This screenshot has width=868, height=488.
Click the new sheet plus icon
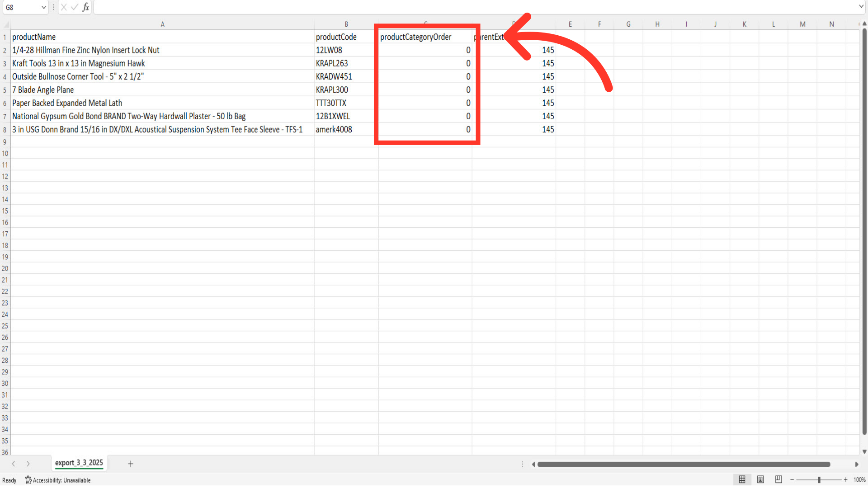(x=131, y=464)
